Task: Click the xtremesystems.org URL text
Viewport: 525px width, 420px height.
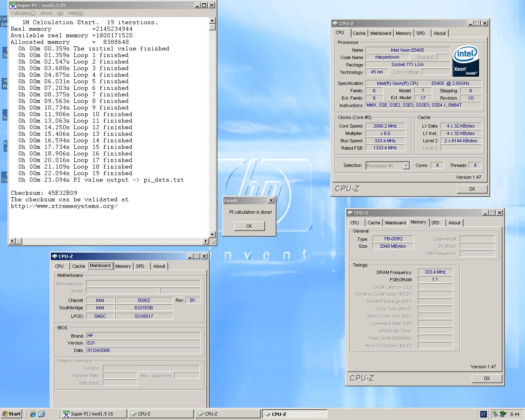Action: click(x=64, y=206)
